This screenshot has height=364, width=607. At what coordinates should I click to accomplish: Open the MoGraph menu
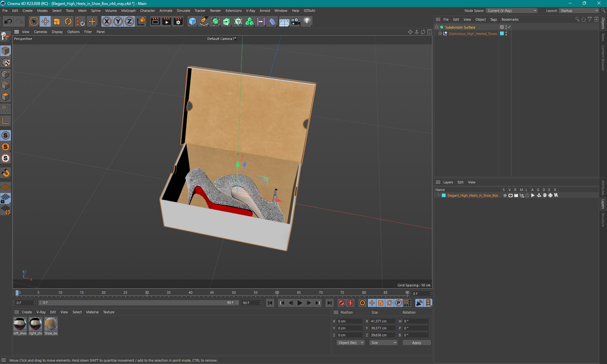tap(128, 11)
